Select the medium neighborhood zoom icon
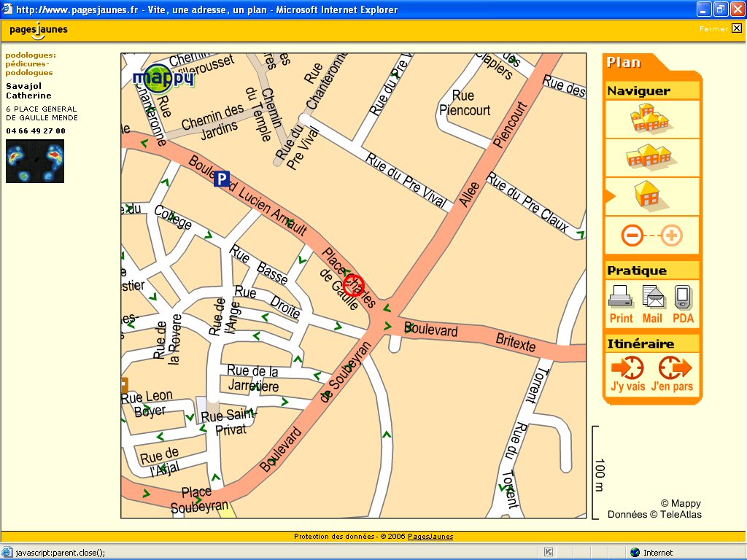The width and height of the screenshot is (747, 560). coord(650,157)
